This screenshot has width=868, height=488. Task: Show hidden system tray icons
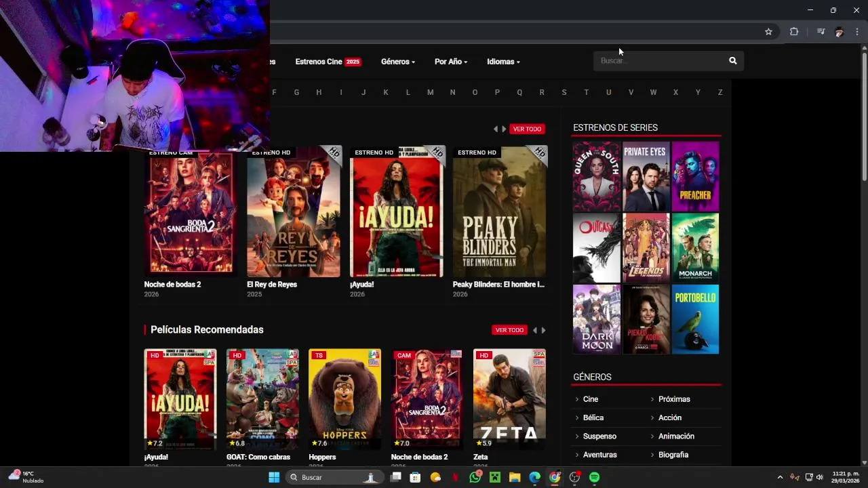tap(780, 477)
